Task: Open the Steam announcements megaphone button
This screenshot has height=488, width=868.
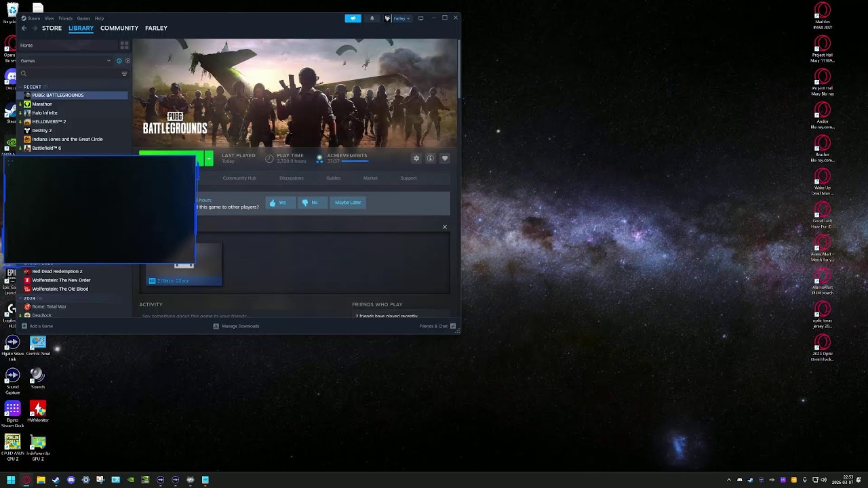Action: coord(353,18)
